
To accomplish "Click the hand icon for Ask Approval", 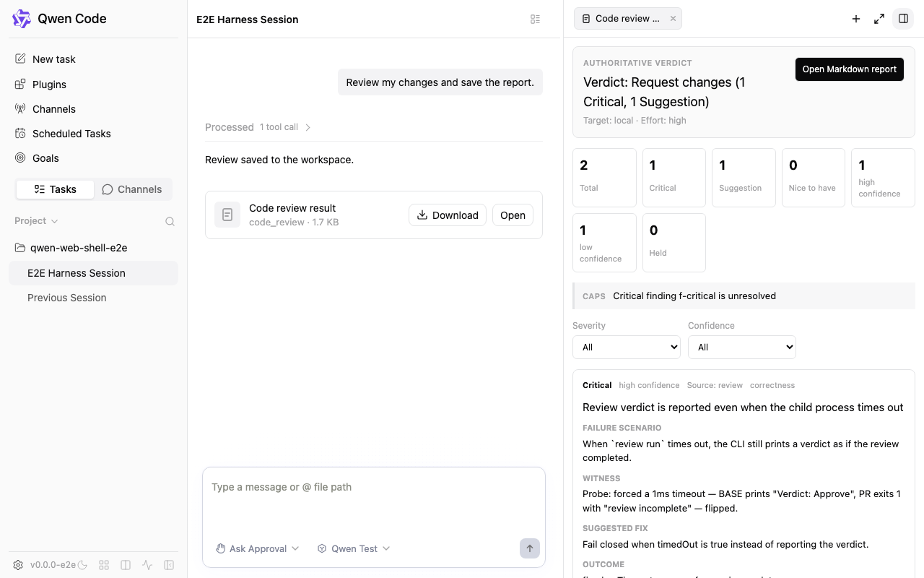I will 221,548.
